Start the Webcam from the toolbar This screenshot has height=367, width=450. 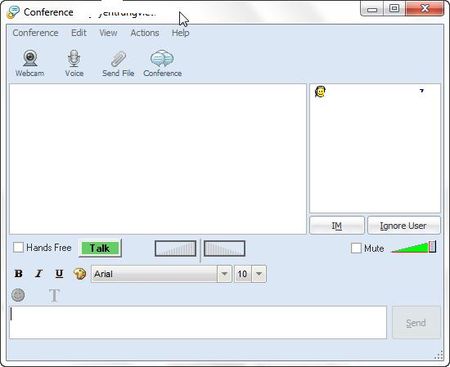pyautogui.click(x=30, y=63)
